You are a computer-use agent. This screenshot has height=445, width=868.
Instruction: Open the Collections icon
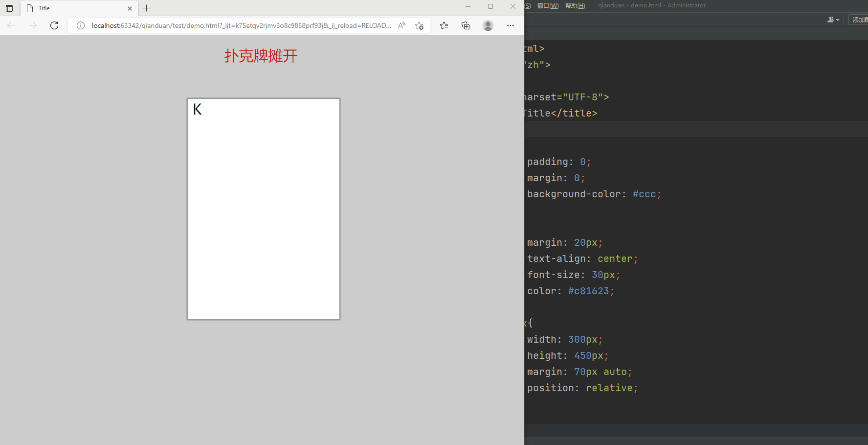[466, 25]
